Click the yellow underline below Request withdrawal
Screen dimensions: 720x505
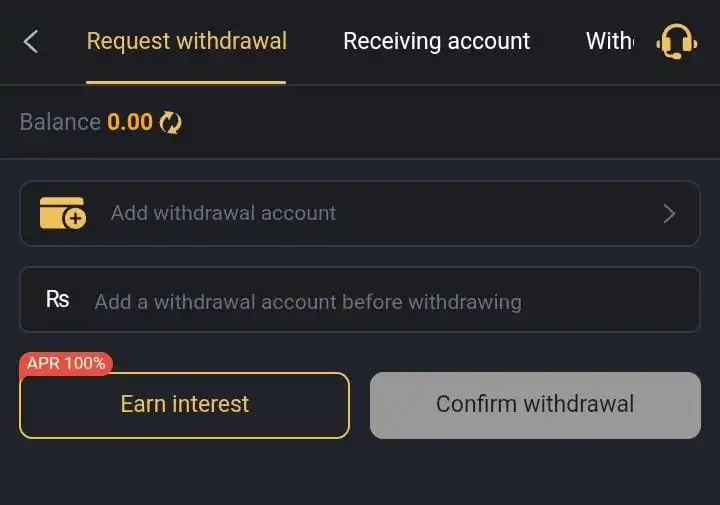[x=186, y=82]
